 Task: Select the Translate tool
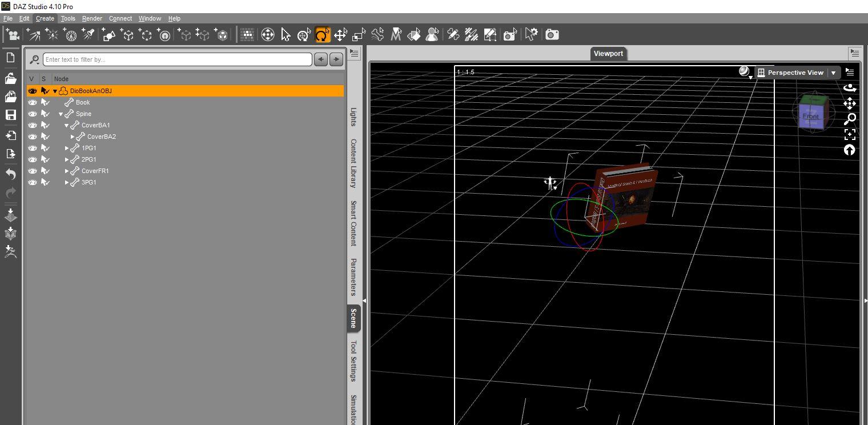coord(341,35)
